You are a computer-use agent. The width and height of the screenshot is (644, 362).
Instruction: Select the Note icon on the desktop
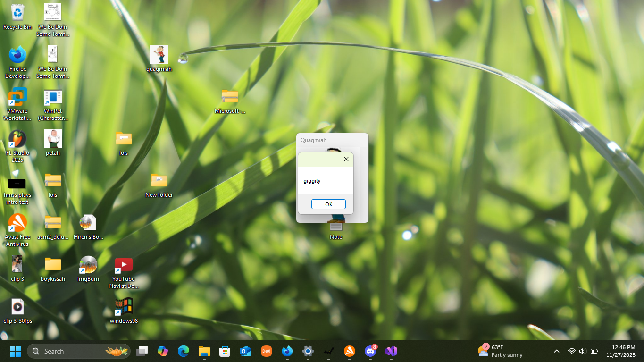point(336,231)
